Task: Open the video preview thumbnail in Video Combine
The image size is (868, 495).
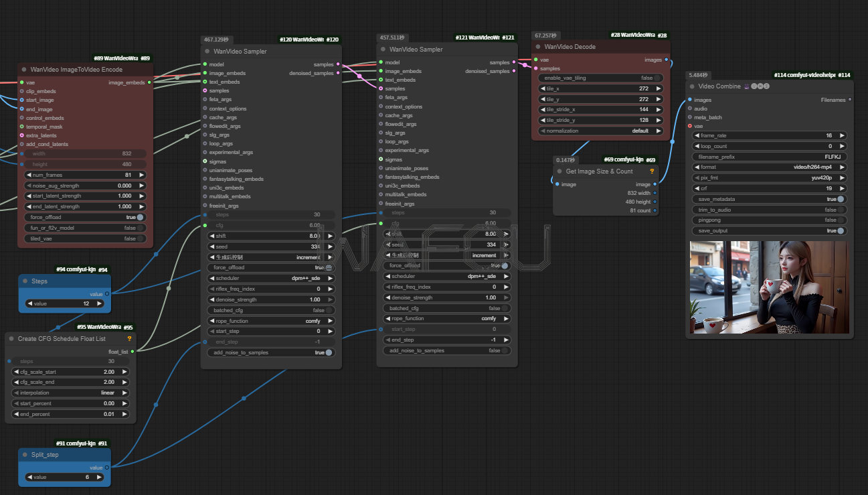Action: [770, 287]
